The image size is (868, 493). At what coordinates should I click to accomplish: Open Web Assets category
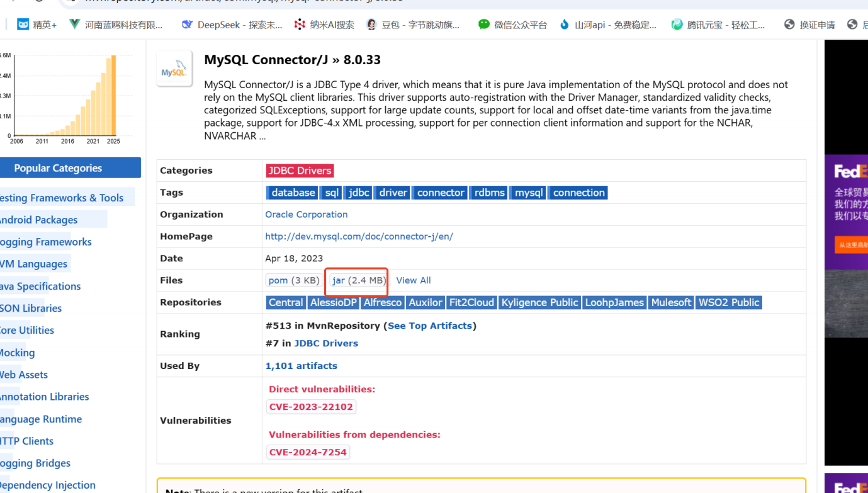(x=24, y=375)
